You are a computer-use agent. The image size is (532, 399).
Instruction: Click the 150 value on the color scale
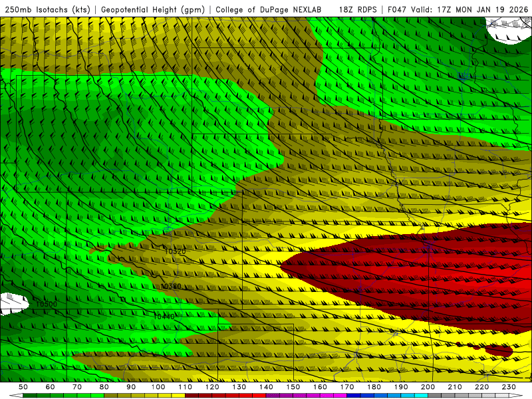[293, 387]
